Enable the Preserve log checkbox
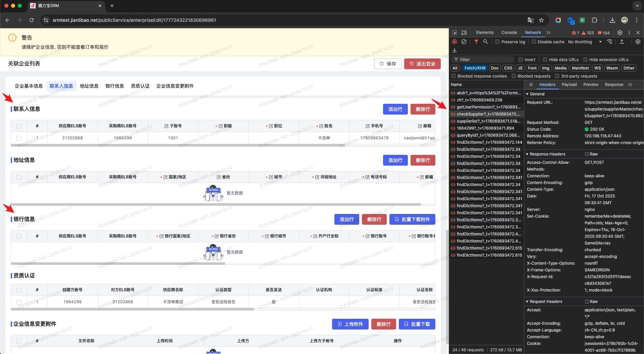644x354 pixels. click(x=497, y=42)
